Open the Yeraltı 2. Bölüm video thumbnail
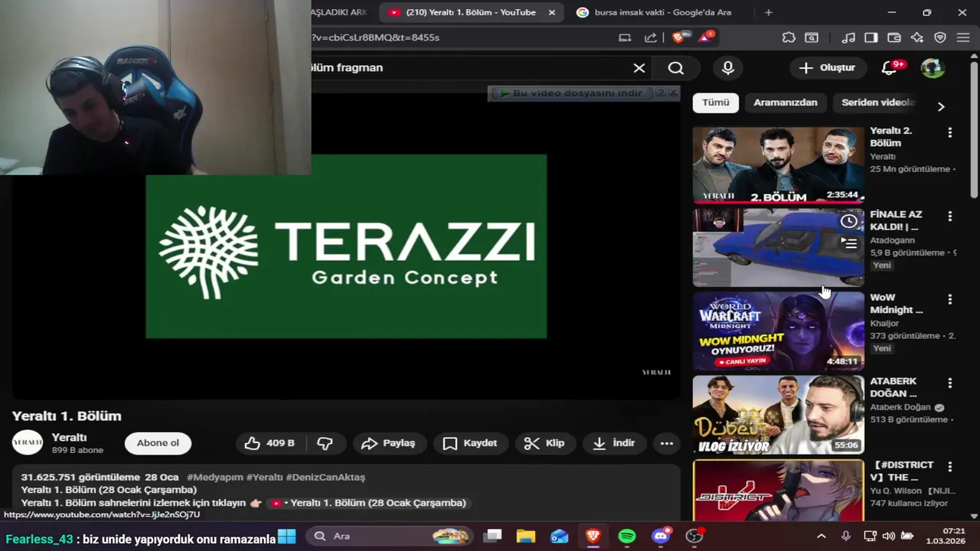Screen dimensions: 980x551 [x=778, y=165]
